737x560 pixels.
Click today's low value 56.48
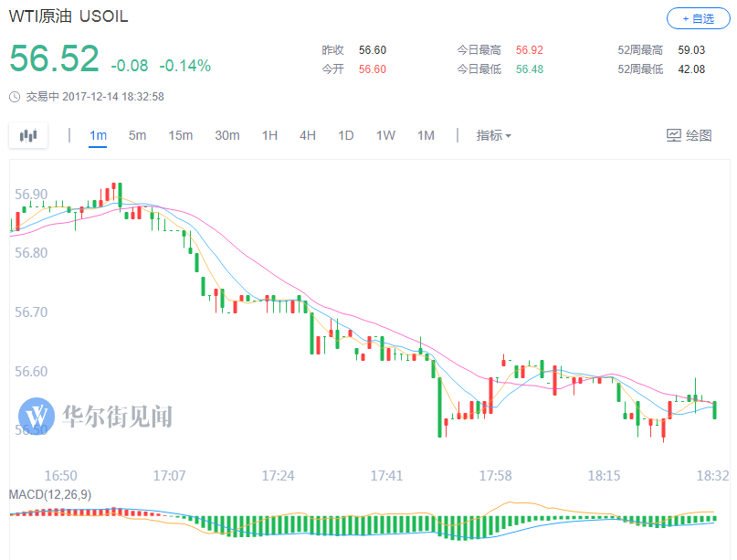(x=530, y=69)
